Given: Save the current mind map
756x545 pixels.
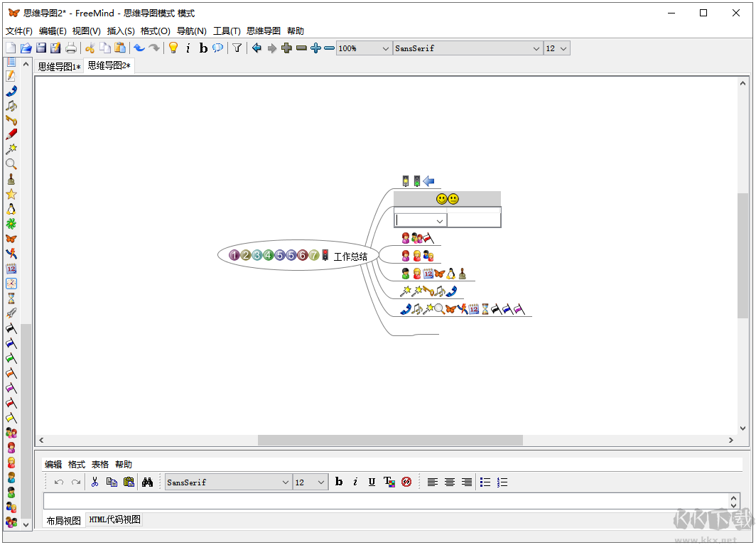Looking at the screenshot, I should click(x=41, y=48).
